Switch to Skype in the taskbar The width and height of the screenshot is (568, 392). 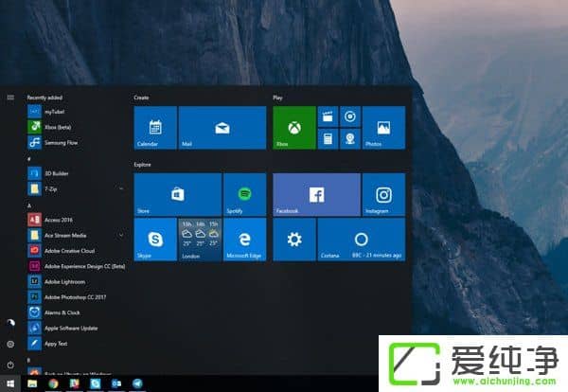coord(96,383)
